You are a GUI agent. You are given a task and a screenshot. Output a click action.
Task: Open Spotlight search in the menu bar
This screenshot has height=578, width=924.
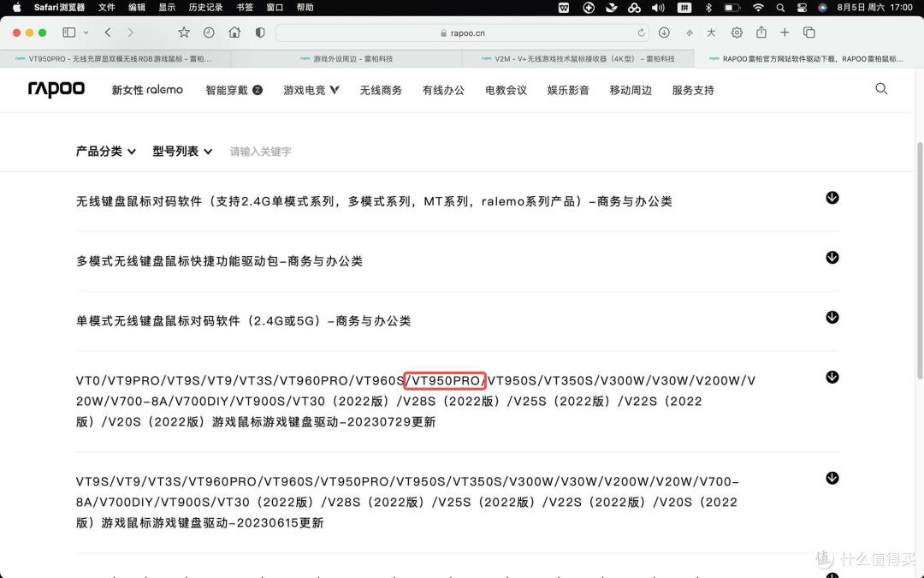pyautogui.click(x=780, y=8)
